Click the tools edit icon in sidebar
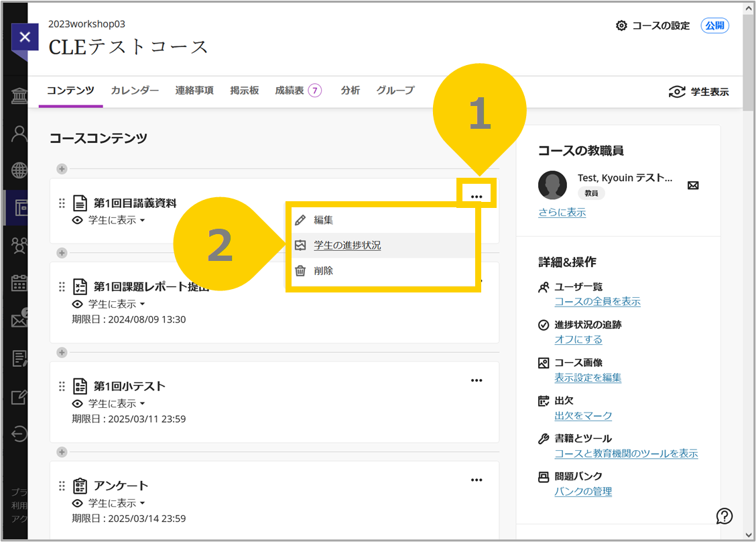This screenshot has height=542, width=756. point(19,396)
